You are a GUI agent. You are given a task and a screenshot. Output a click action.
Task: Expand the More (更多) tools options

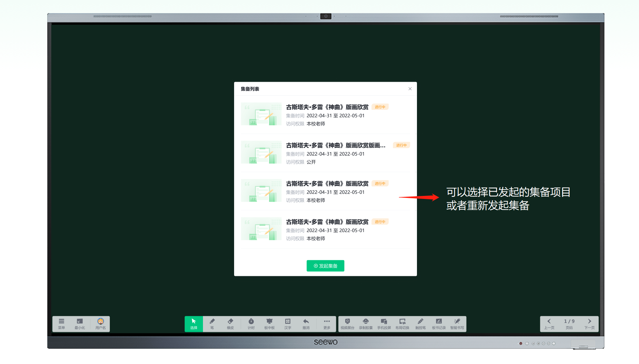327,323
